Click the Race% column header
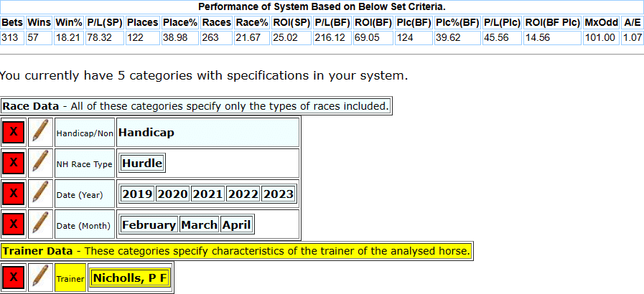Viewport: 644px width, 294px height. tap(252, 22)
